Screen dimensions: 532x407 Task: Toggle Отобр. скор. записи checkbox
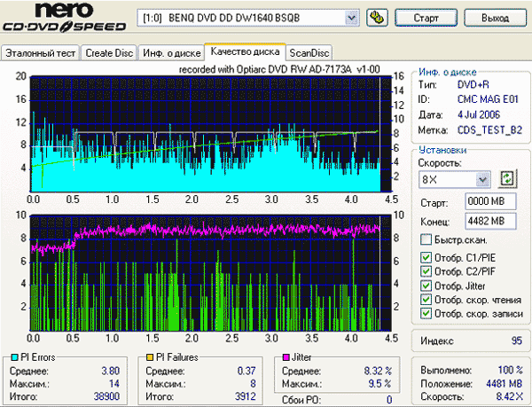(x=426, y=313)
